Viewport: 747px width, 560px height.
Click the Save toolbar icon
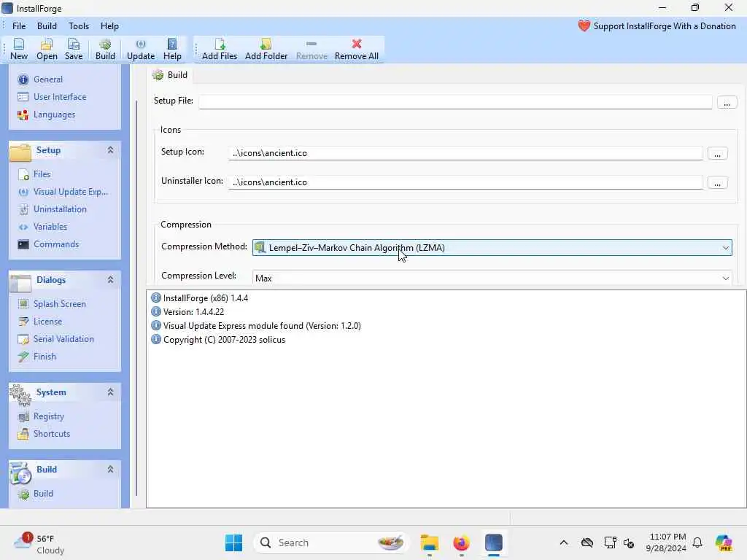[x=74, y=49]
